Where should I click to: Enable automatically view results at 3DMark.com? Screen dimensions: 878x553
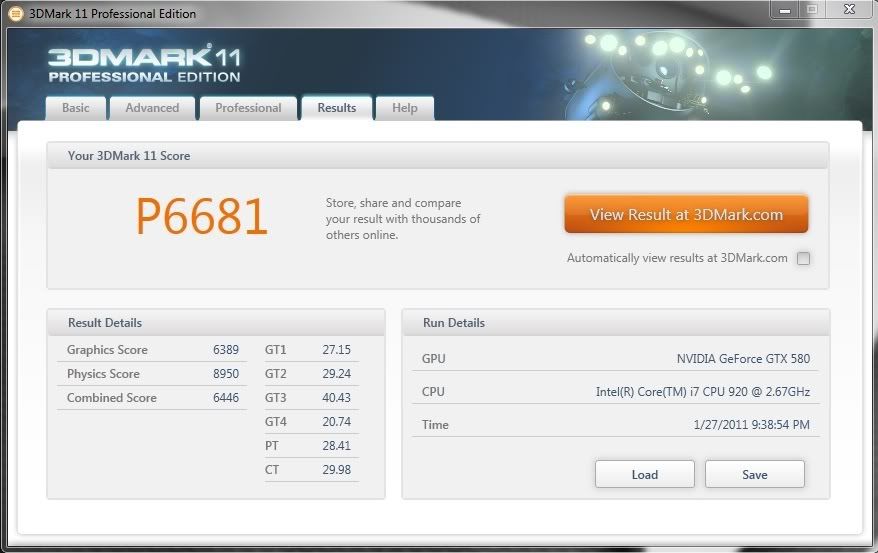(x=804, y=258)
